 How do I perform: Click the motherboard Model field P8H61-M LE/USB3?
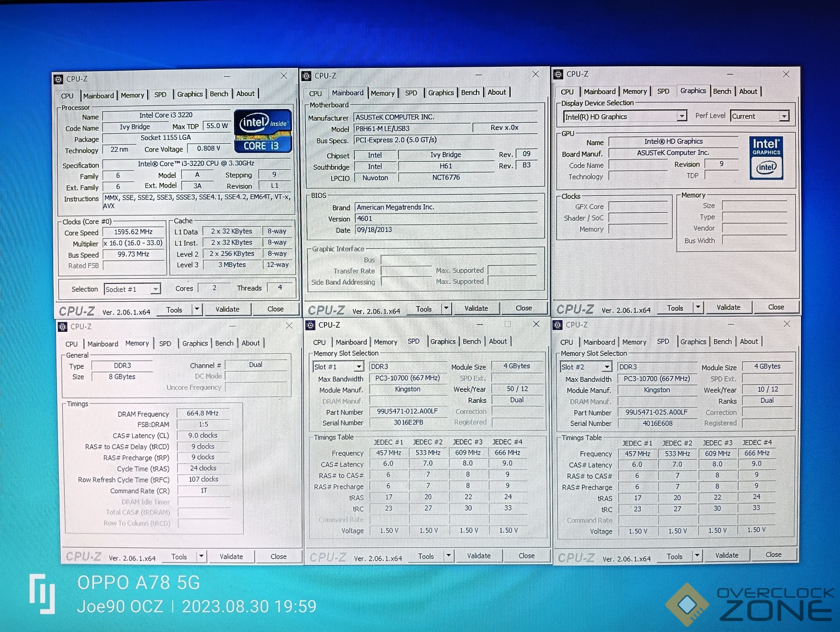[x=412, y=129]
